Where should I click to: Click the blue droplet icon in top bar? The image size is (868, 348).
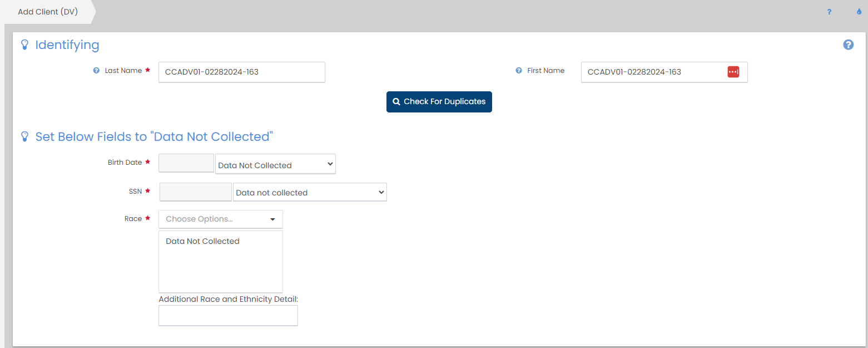click(x=859, y=12)
